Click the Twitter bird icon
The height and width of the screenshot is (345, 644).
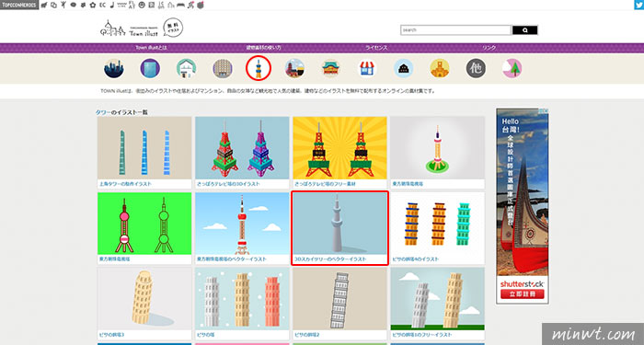click(x=638, y=5)
